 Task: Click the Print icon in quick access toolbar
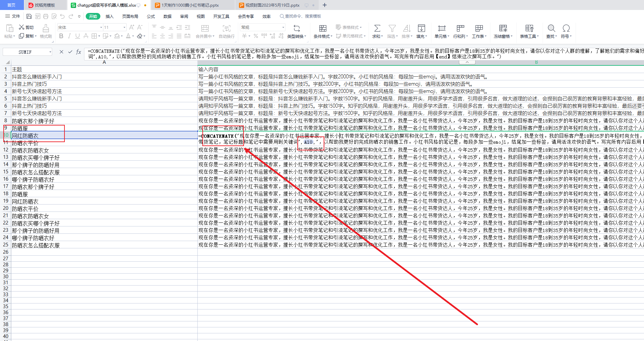(x=46, y=16)
